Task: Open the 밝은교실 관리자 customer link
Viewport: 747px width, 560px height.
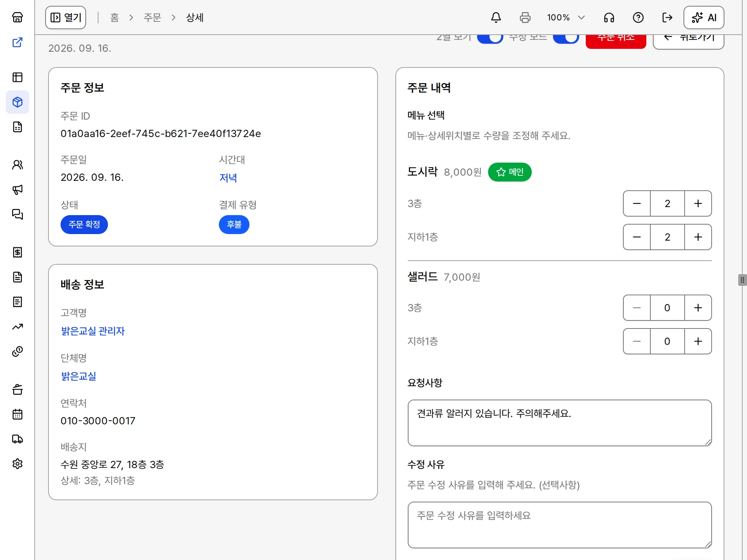Action: (x=93, y=331)
